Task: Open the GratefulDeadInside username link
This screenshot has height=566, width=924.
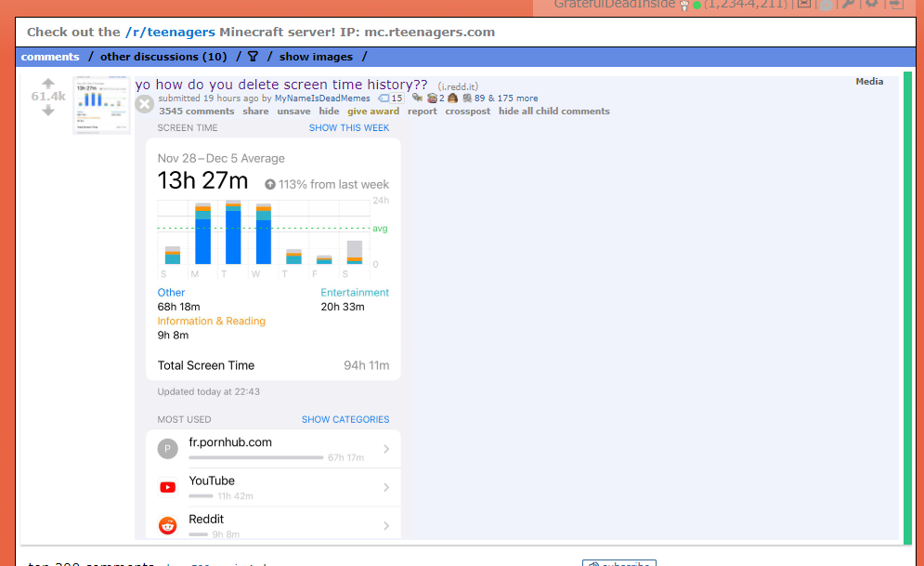Action: point(615,4)
